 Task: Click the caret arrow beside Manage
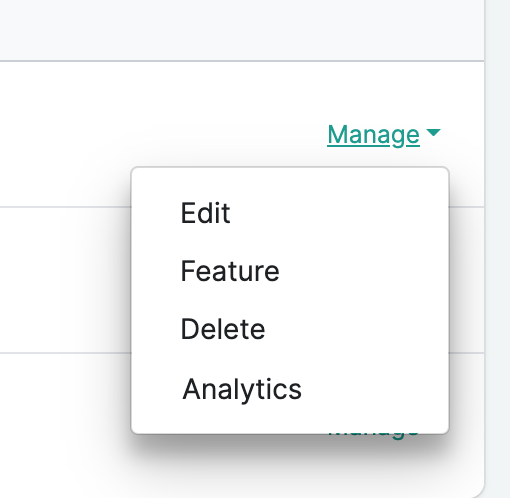click(x=433, y=133)
